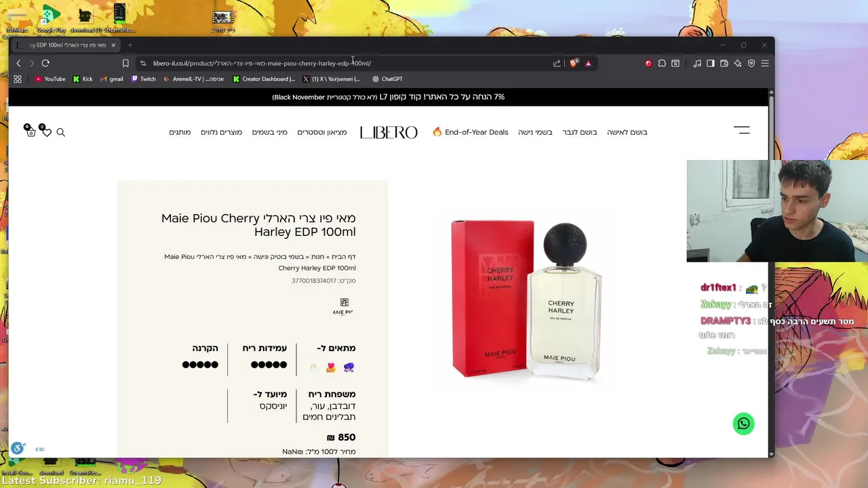868x488 pixels.
Task: Open Brave Rewards triangle icon
Action: coord(588,63)
